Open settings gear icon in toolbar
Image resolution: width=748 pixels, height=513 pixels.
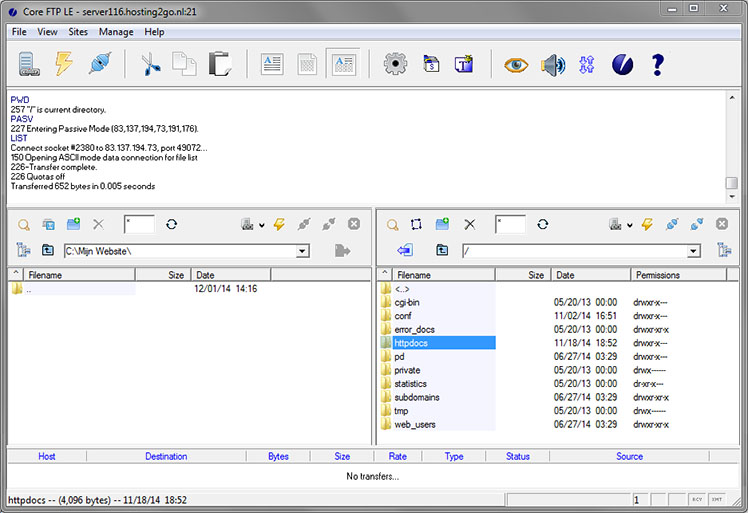395,63
